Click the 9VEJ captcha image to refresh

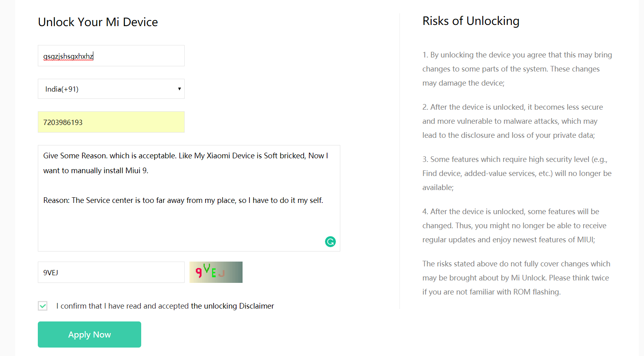point(216,272)
